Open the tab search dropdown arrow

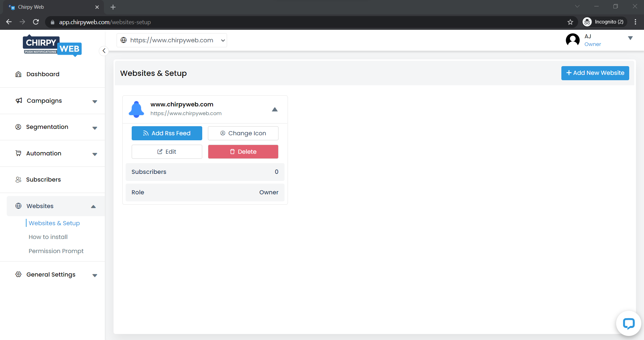(577, 6)
